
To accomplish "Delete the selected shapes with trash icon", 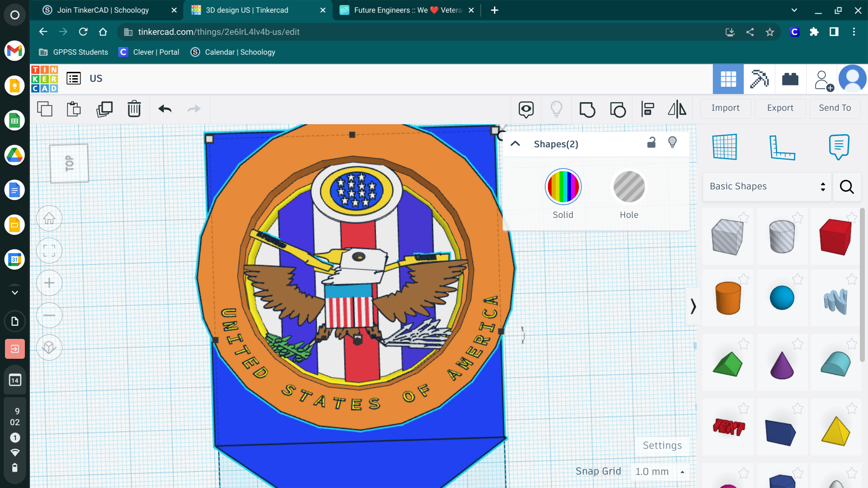I will coord(134,109).
